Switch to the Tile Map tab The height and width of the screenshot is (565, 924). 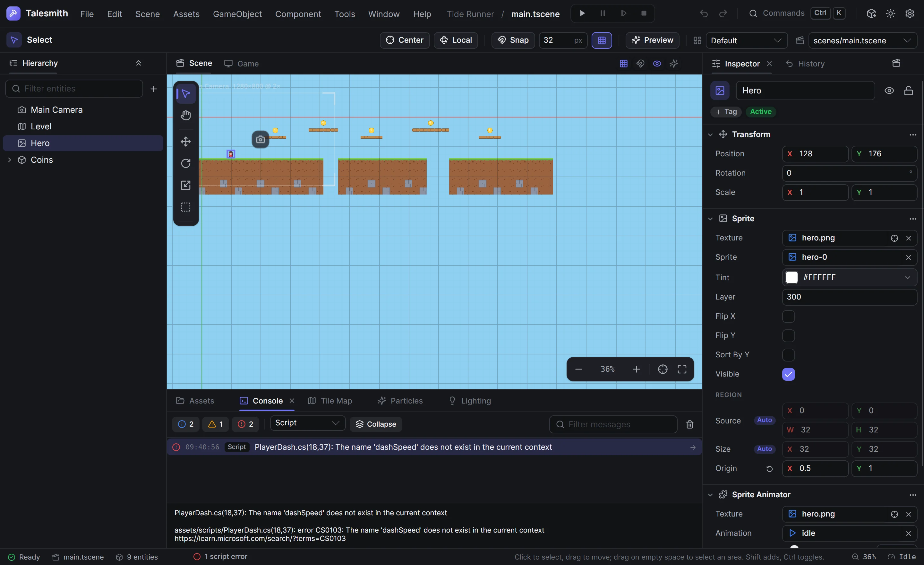(330, 401)
